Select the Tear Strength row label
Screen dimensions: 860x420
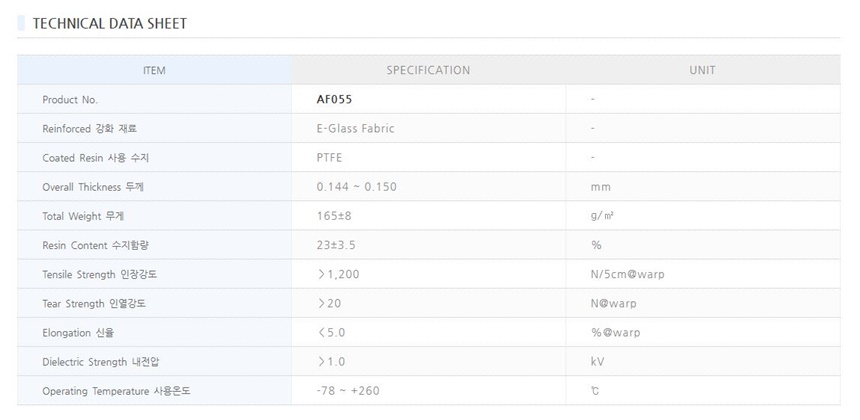(x=100, y=303)
